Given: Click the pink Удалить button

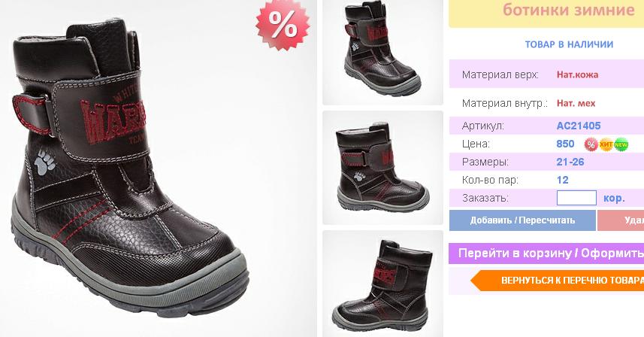Looking at the screenshot, I should [x=621, y=220].
